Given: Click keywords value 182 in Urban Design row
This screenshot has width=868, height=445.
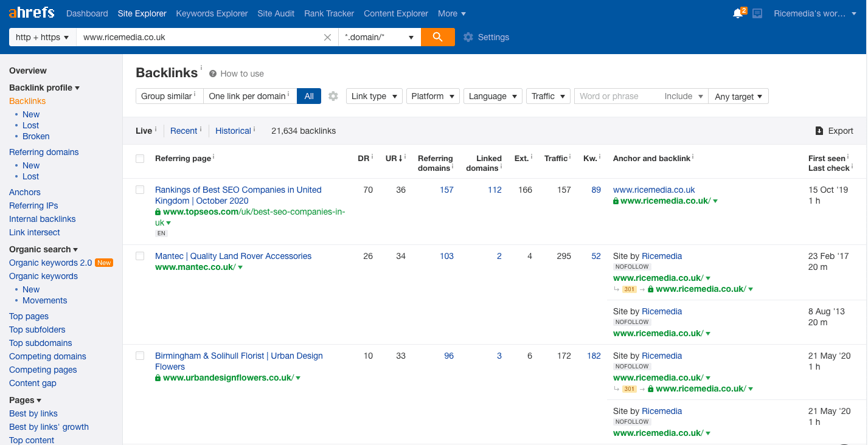Looking at the screenshot, I should click(594, 356).
